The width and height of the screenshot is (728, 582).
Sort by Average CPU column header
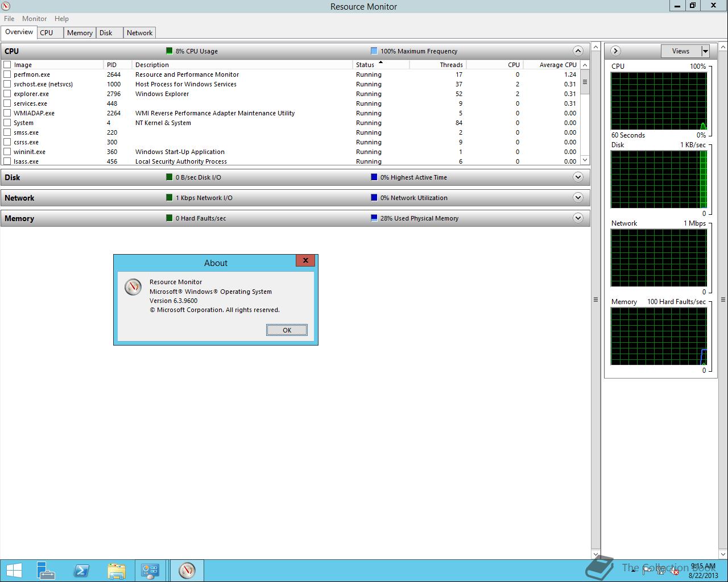point(552,65)
